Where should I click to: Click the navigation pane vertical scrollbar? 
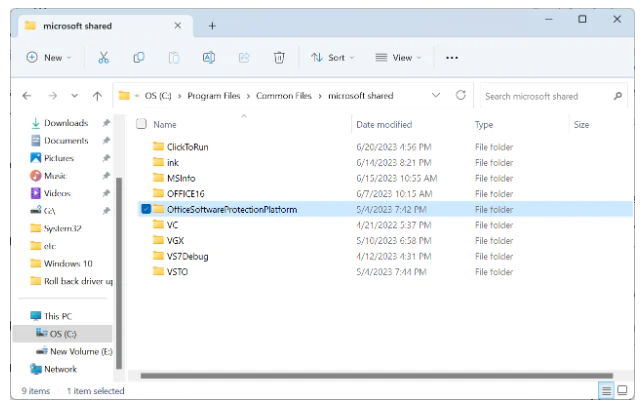click(119, 273)
